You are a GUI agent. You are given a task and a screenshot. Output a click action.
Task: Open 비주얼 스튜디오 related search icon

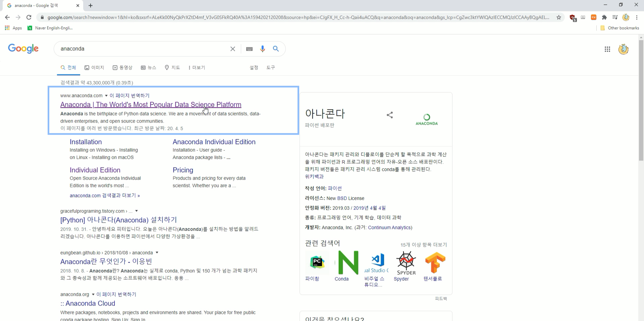[x=377, y=262]
